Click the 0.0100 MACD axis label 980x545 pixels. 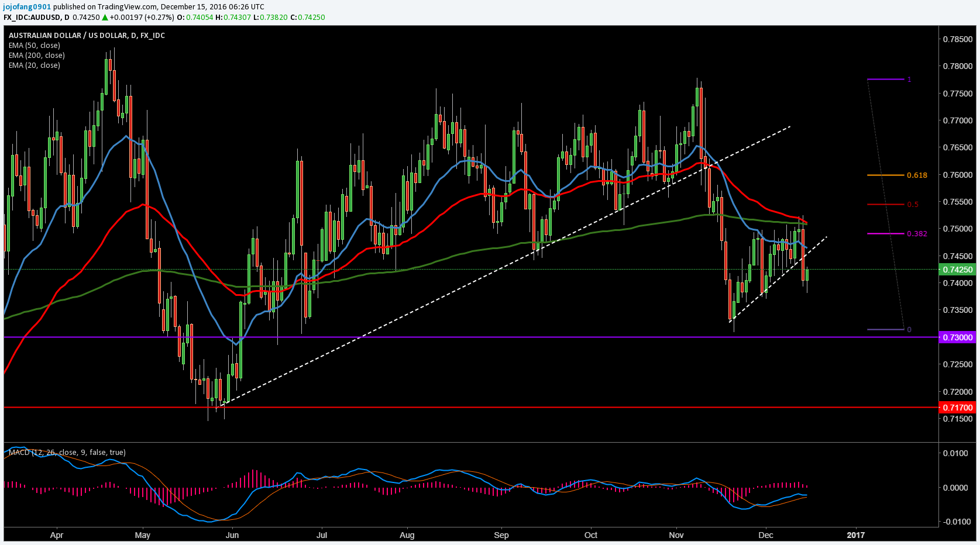pyautogui.click(x=955, y=453)
